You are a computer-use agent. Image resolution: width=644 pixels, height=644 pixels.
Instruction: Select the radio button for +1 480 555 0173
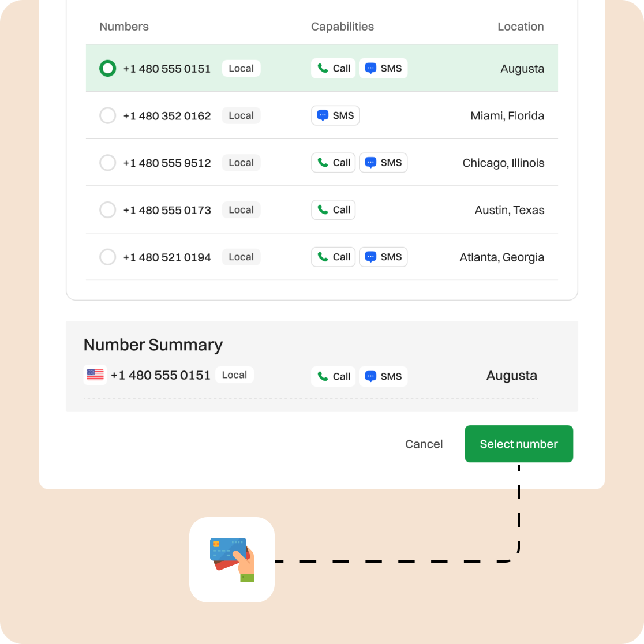(x=108, y=210)
